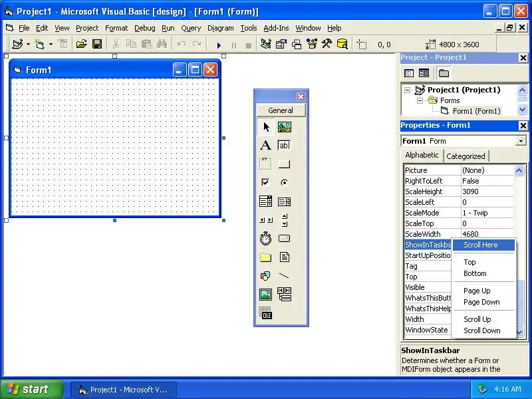Open Add Standard EXE Project dropdown arrow
This screenshot has height=399, width=532.
(28, 44)
